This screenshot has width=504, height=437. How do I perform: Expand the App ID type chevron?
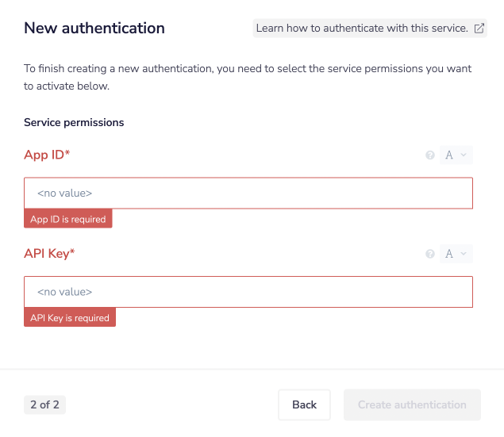pyautogui.click(x=464, y=155)
